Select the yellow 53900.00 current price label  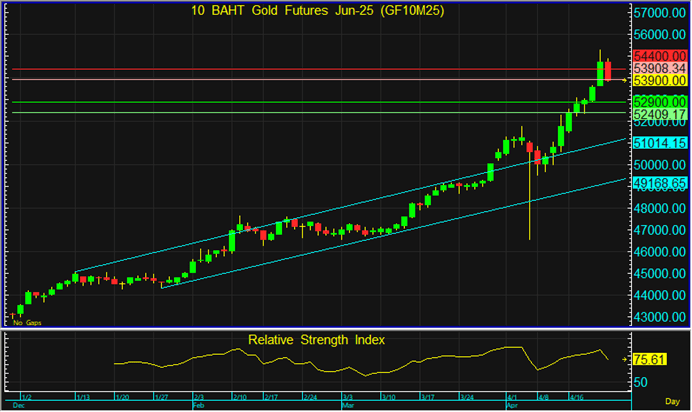[x=658, y=80]
